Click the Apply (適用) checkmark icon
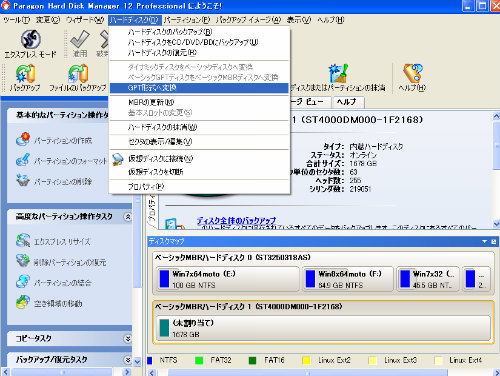The image size is (500, 376). point(80,39)
